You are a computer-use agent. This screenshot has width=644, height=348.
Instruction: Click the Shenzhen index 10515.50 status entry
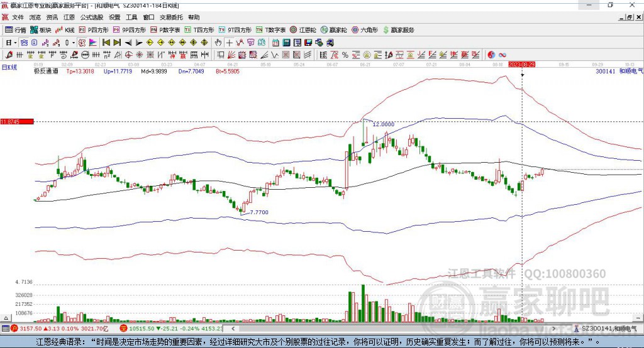(x=172, y=329)
